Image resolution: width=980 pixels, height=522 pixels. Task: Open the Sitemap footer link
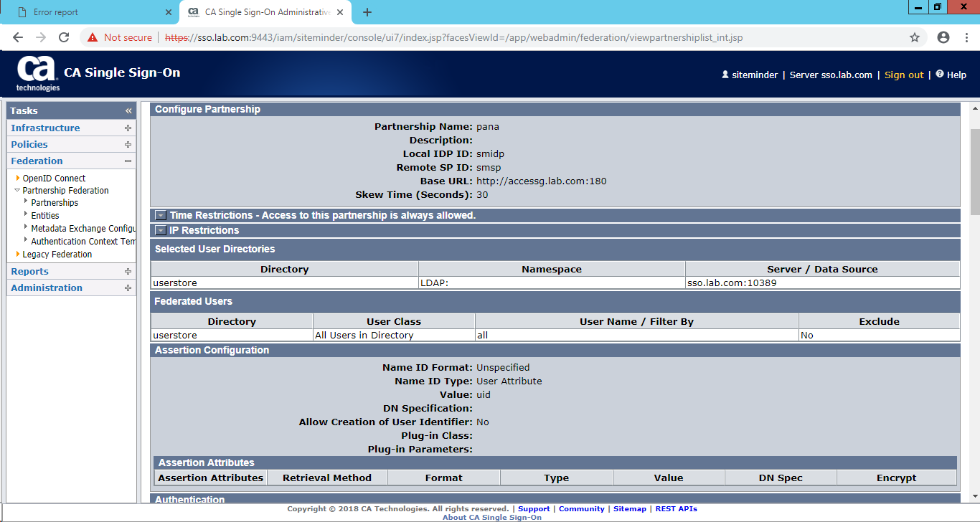click(x=630, y=508)
